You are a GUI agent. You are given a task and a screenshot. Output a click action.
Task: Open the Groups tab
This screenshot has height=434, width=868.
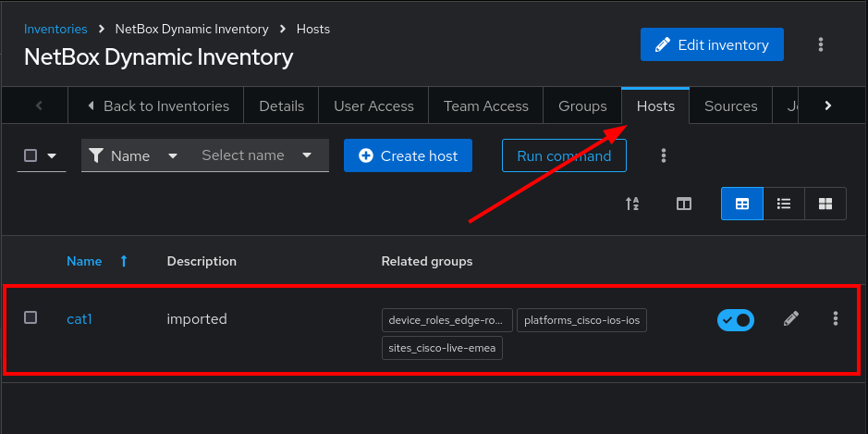point(582,105)
